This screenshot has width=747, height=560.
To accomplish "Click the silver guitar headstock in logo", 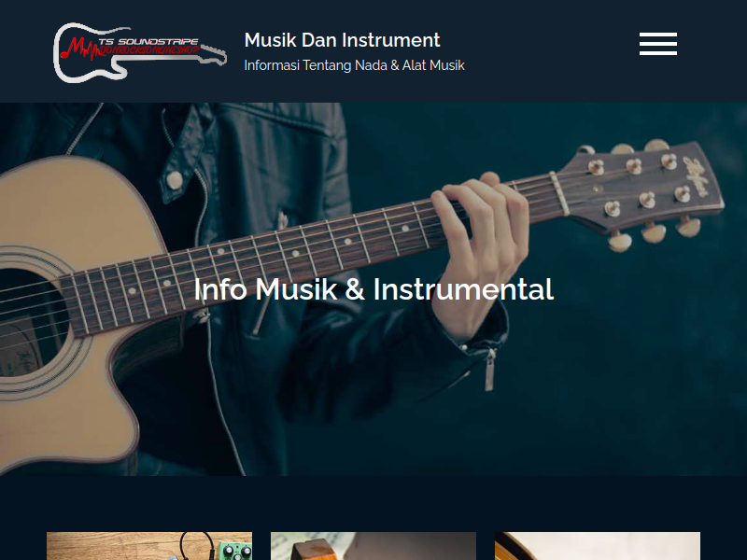I will coord(214,53).
